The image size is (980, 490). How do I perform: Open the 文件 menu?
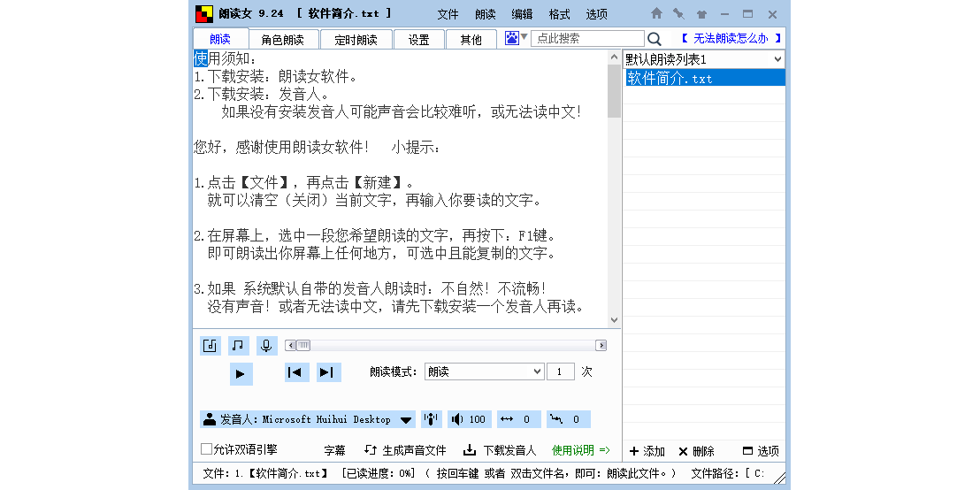click(448, 14)
